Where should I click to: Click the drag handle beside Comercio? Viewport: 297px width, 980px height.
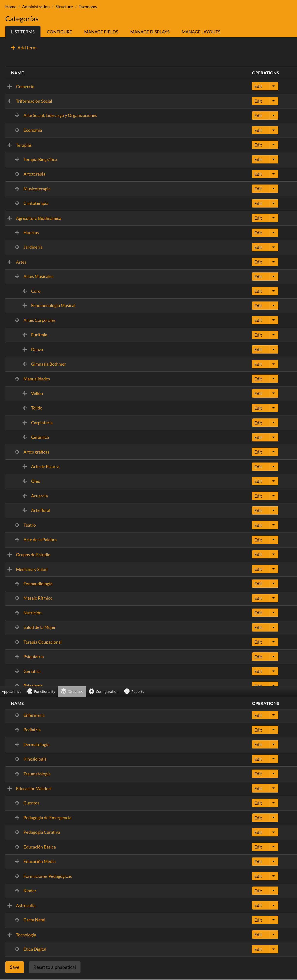coord(9,87)
